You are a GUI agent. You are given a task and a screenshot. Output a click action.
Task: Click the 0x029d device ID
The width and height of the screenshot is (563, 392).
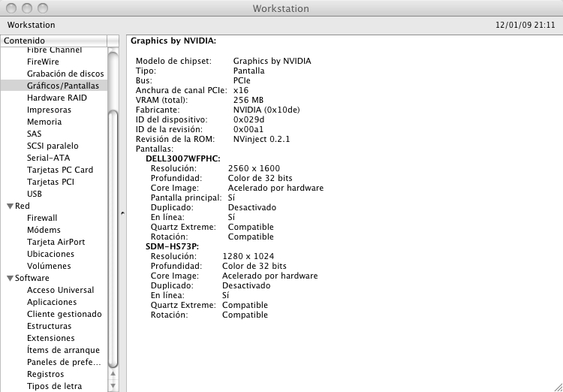click(x=248, y=119)
